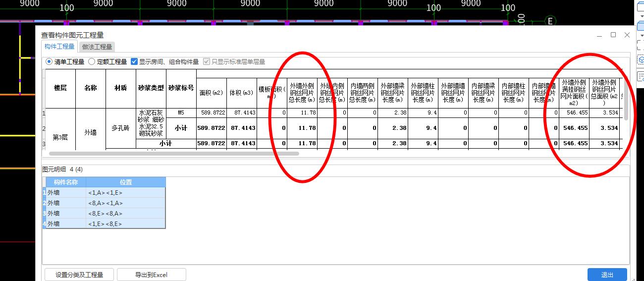
Task: Select the first row 3.534 cell
Action: tap(604, 113)
